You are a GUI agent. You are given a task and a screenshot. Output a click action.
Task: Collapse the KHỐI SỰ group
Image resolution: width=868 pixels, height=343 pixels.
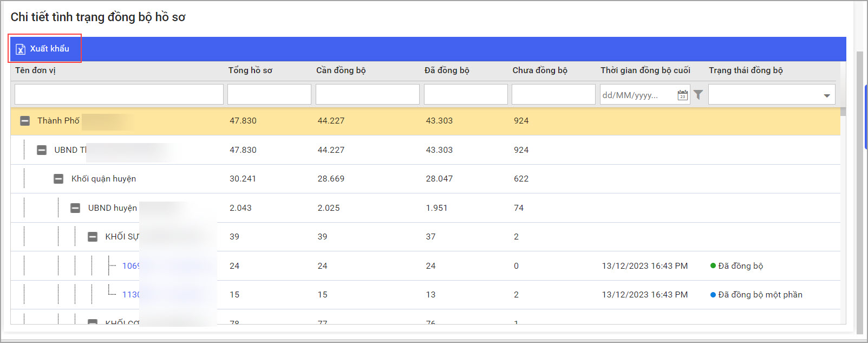(93, 237)
